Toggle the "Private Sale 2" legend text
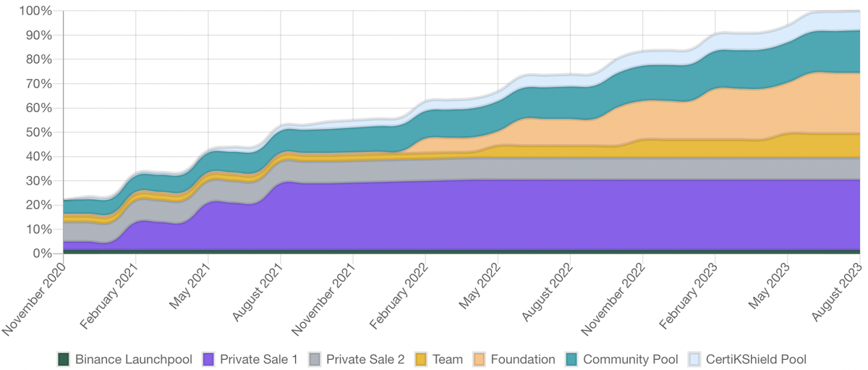This screenshot has width=868, height=370. (x=365, y=359)
